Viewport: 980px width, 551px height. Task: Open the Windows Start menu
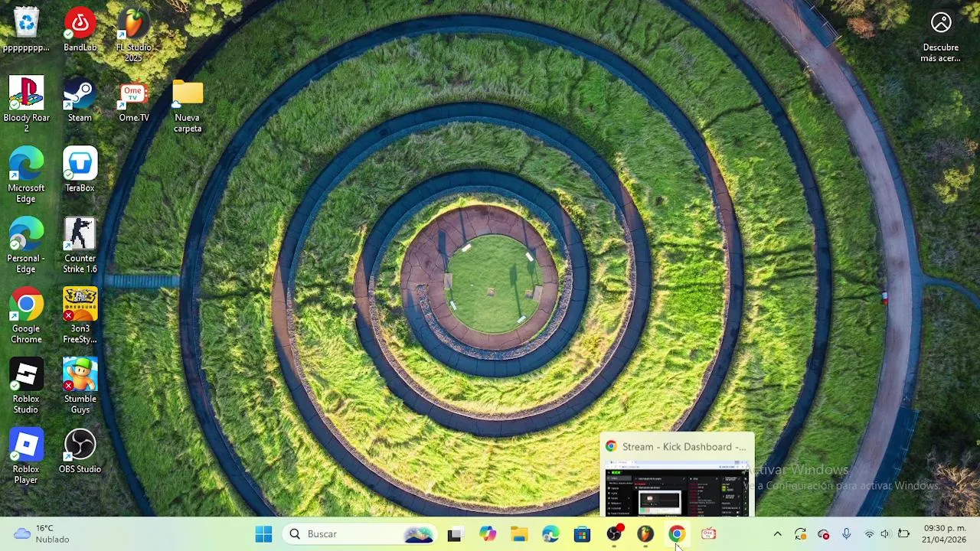click(x=263, y=534)
